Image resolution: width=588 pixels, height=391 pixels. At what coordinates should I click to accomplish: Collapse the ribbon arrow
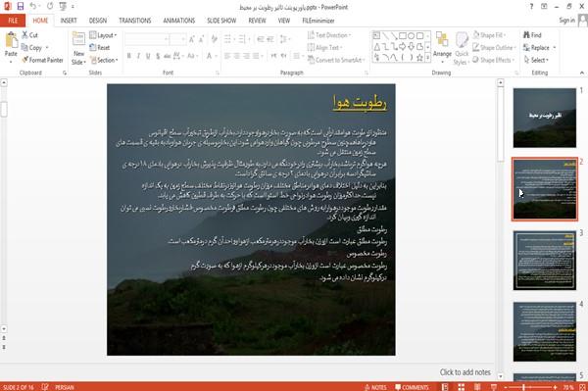click(x=582, y=73)
